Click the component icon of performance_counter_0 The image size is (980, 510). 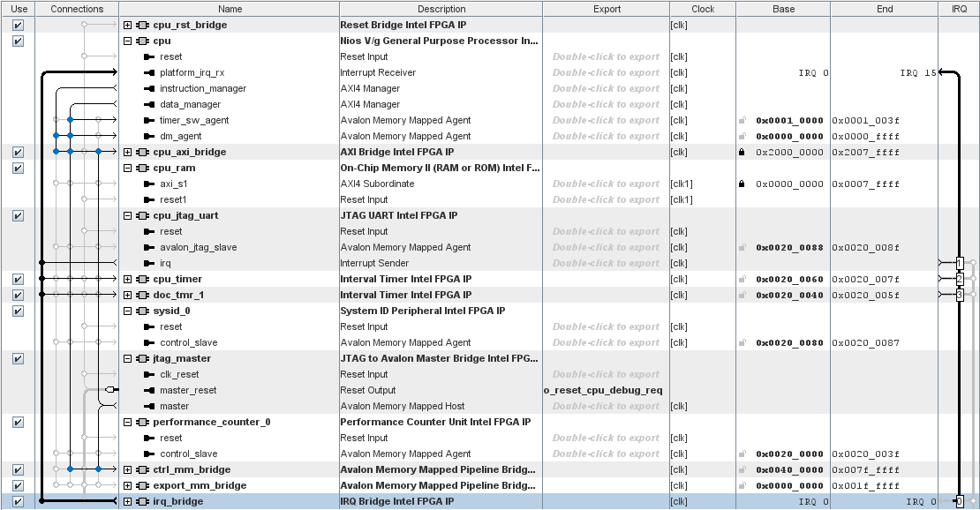(142, 423)
